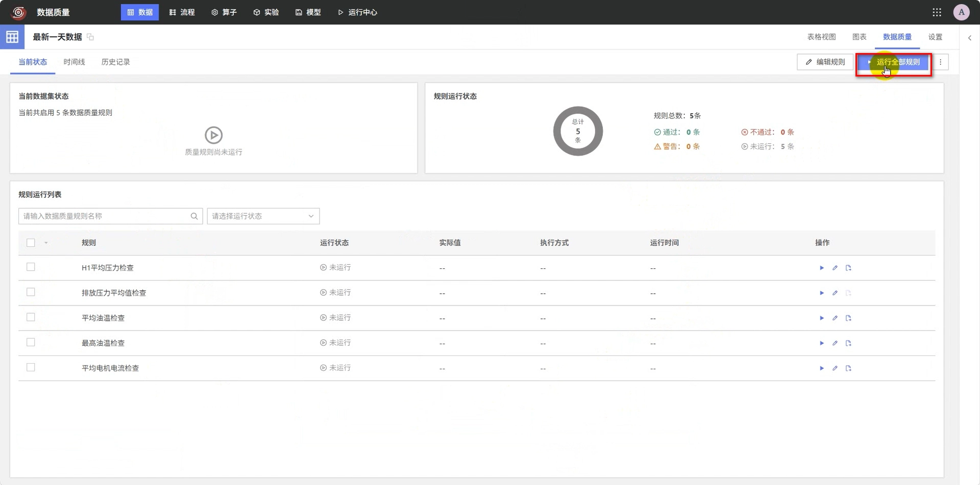Tick the checkbox for 排放压力平均值检查
Screen dimensions: 980x485
click(x=31, y=292)
